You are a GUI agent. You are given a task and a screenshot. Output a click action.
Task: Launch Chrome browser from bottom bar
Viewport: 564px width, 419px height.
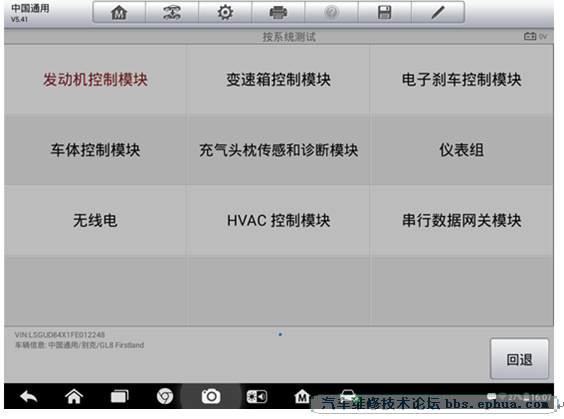[x=165, y=397]
